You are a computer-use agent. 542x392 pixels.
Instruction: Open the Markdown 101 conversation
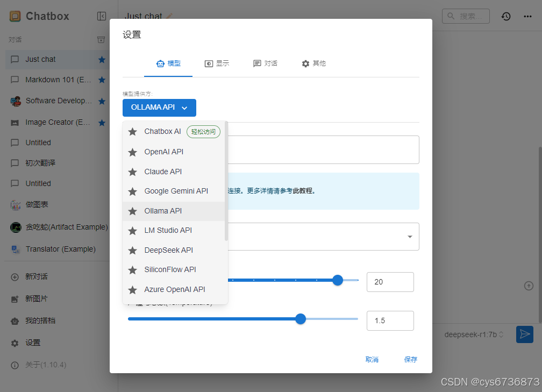(57, 80)
